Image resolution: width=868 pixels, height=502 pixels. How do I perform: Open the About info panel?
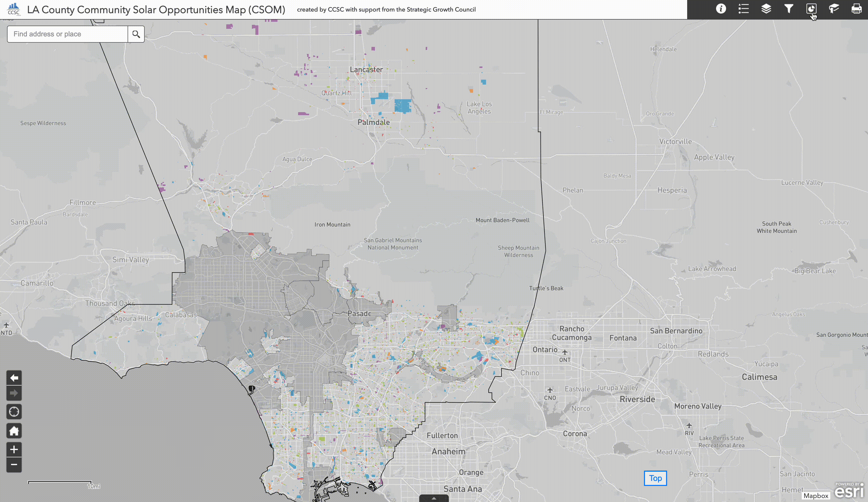coord(721,9)
